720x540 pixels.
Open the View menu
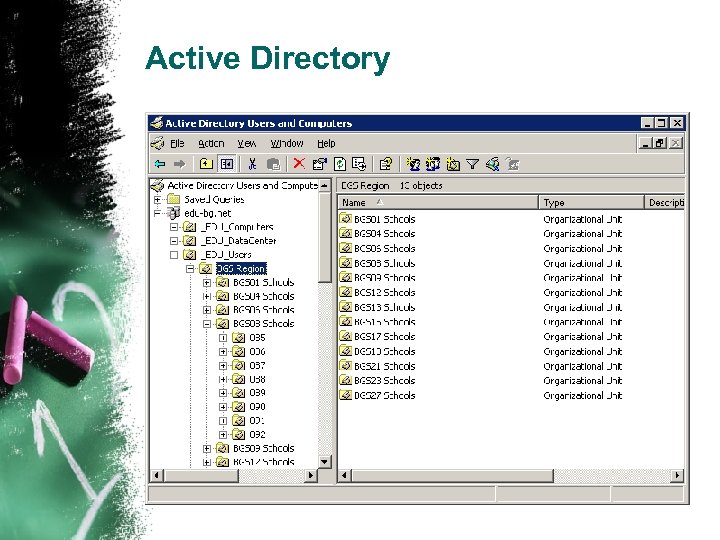point(247,144)
